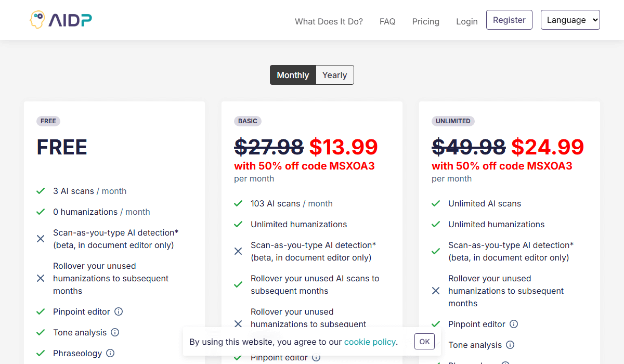Click the green checkmark beside Unlimited AI scans
Screen dimensions: 624x364
coord(436,203)
